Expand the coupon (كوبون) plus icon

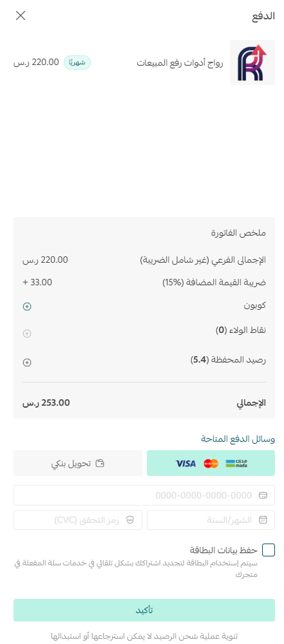[27, 307]
